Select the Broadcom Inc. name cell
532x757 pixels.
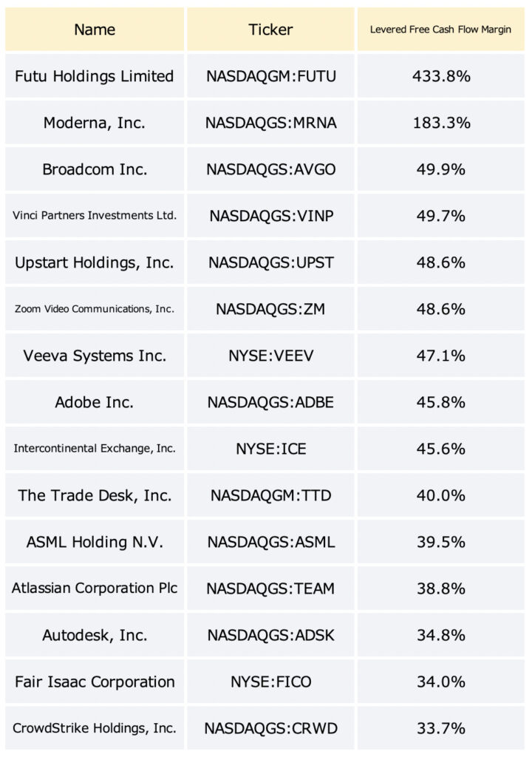[x=95, y=169]
